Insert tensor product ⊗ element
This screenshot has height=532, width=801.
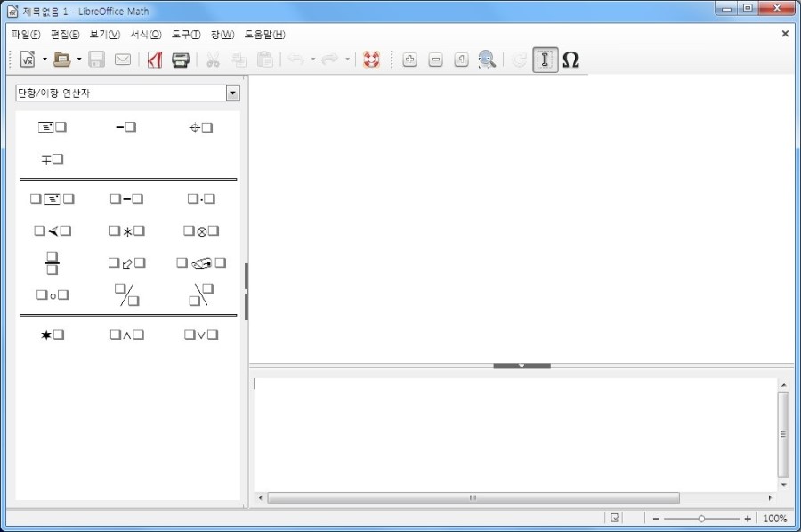[201, 231]
